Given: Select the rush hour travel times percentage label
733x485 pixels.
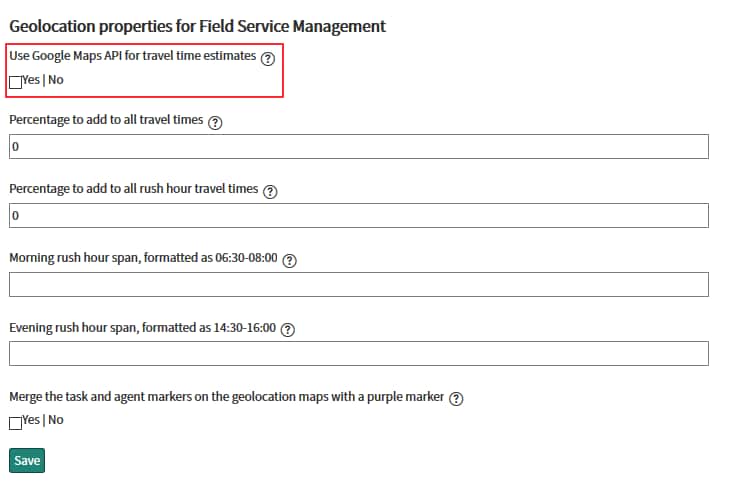Looking at the screenshot, I should click(133, 189).
